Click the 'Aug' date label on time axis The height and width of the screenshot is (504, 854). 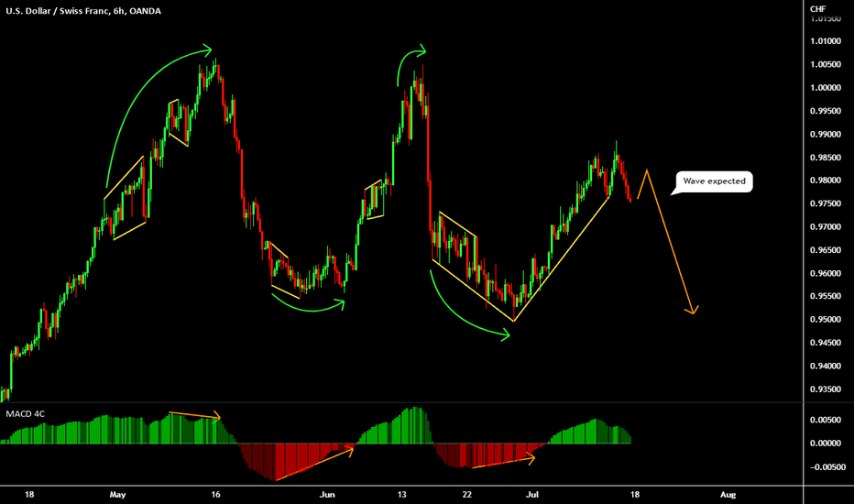point(728,495)
